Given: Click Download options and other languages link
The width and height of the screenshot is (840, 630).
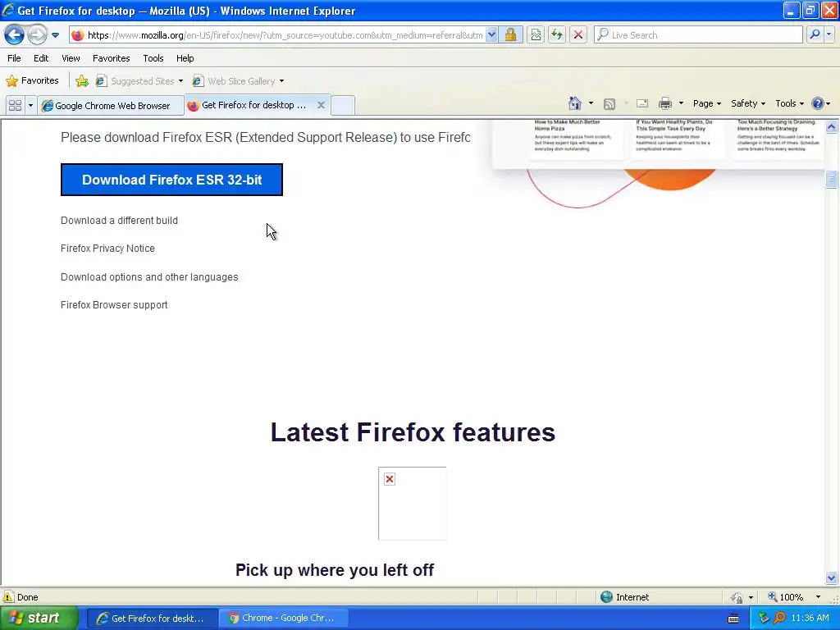Looking at the screenshot, I should click(x=149, y=277).
